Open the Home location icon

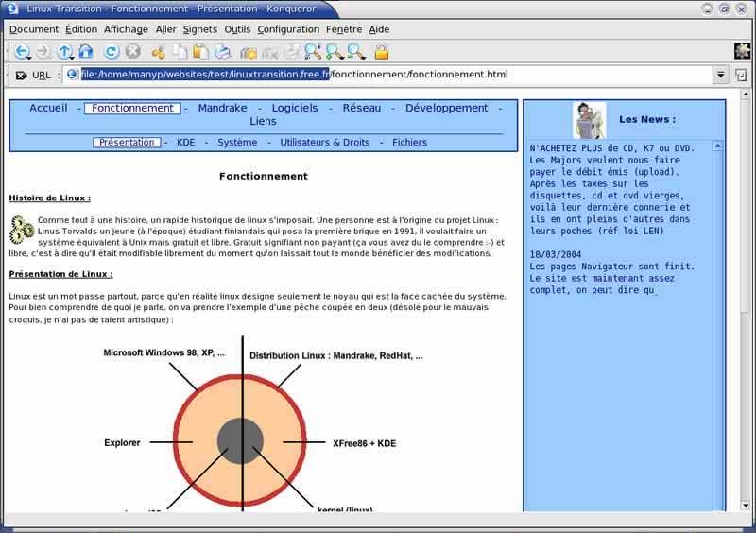click(x=86, y=51)
